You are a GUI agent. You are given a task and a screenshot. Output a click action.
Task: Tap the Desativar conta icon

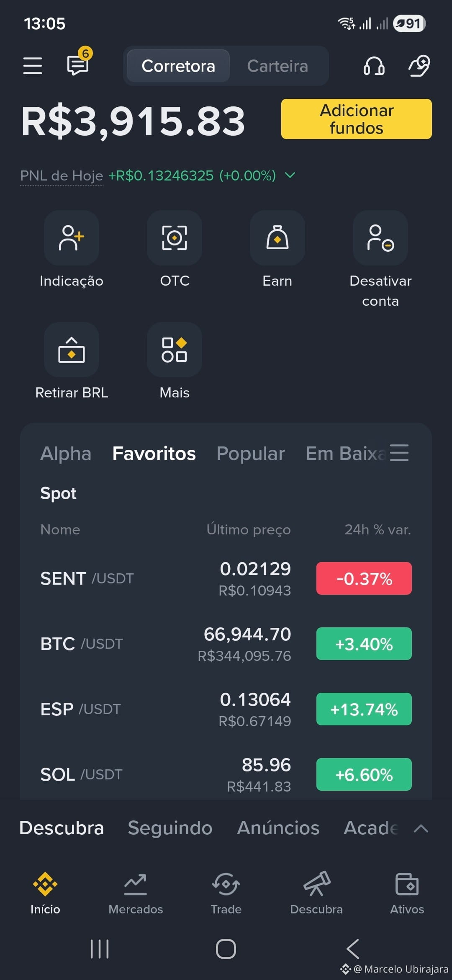tap(380, 238)
